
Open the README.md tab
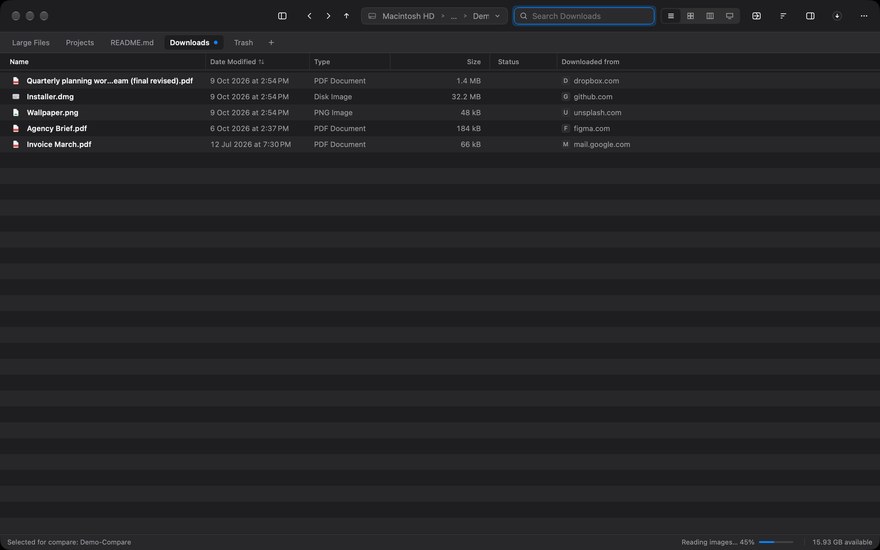(x=132, y=43)
